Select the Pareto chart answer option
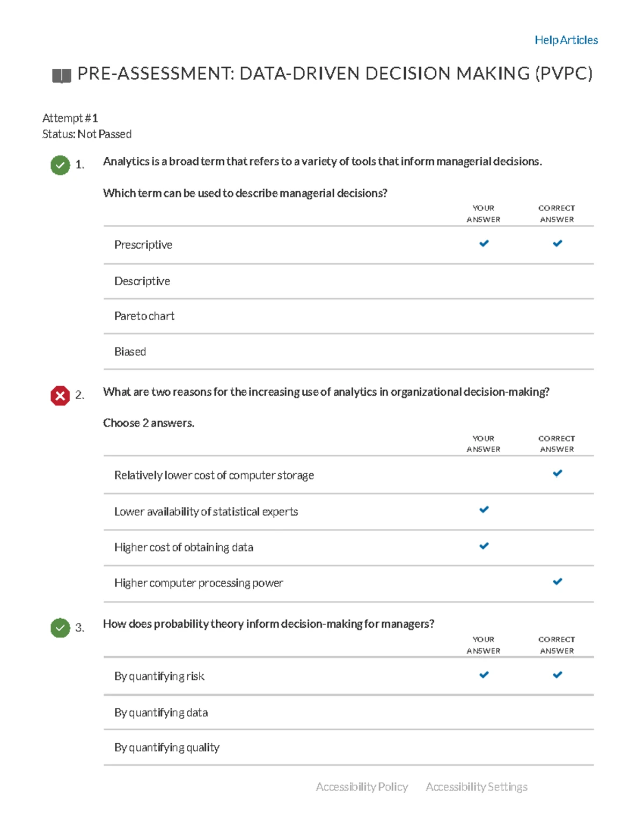This screenshot has width=644, height=834. pyautogui.click(x=144, y=316)
